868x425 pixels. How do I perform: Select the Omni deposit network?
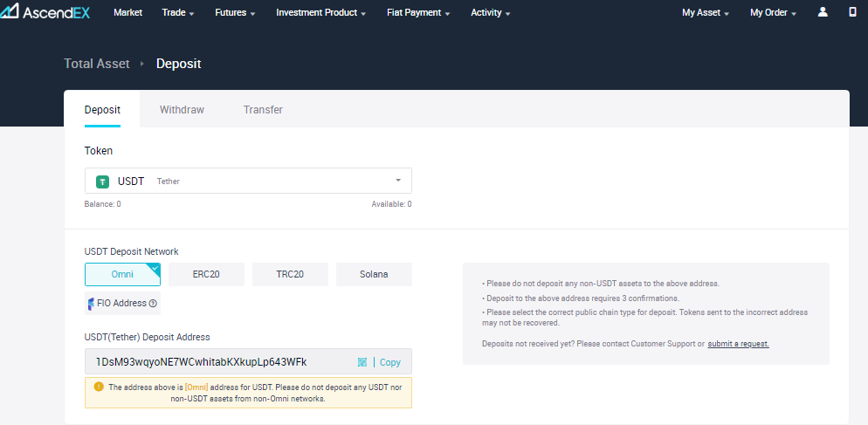point(122,274)
